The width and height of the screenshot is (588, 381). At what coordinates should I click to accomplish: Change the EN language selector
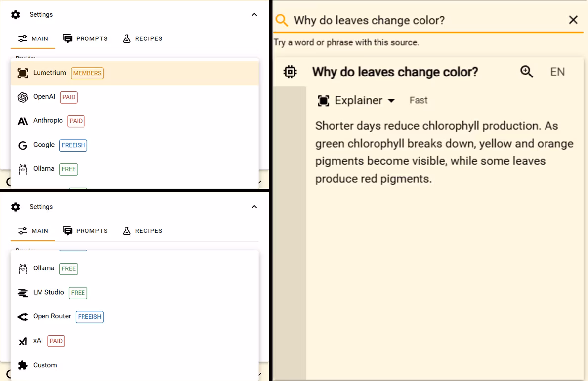coord(557,72)
